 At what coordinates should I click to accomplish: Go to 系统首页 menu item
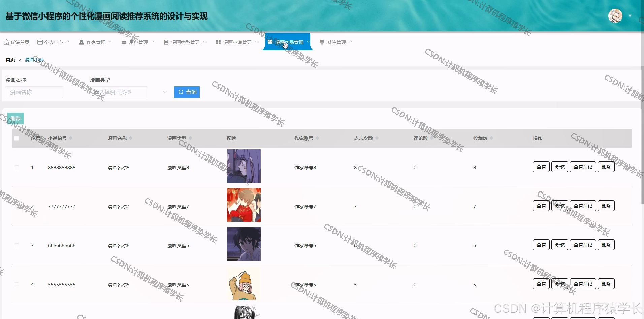pyautogui.click(x=17, y=42)
